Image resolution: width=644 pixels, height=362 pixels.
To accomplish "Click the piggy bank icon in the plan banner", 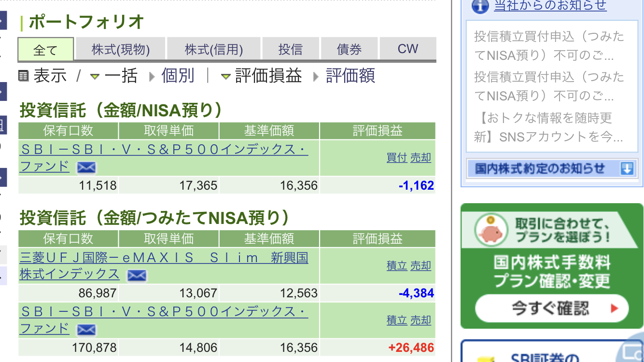I will click(x=490, y=230).
